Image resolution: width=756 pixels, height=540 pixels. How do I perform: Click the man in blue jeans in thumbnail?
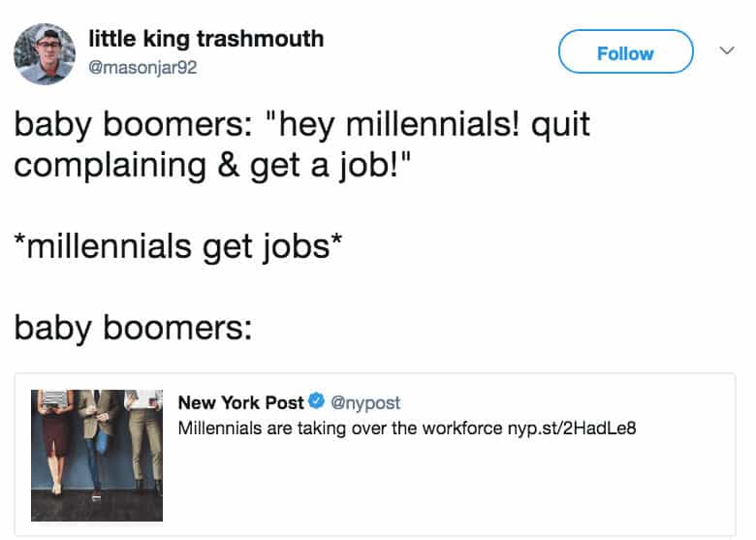pos(97,446)
